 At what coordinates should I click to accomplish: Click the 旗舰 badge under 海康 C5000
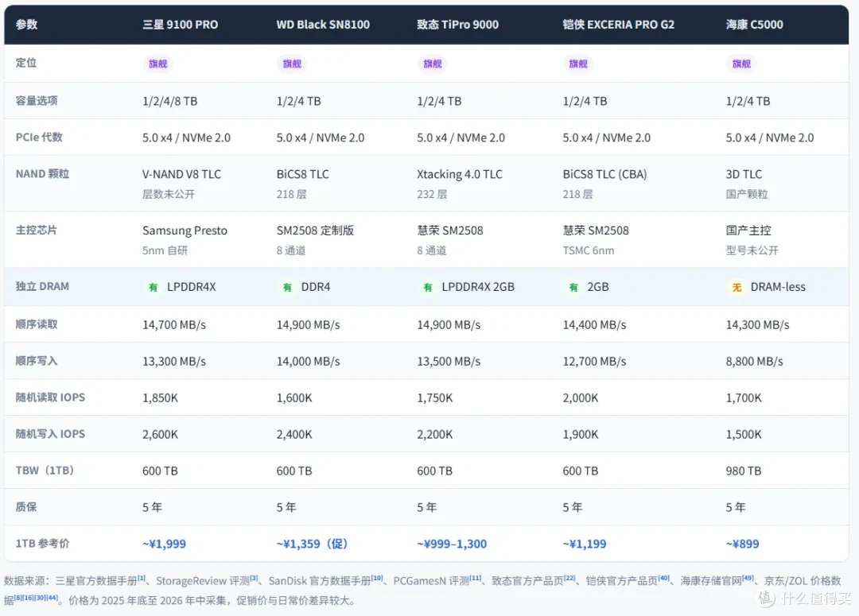click(x=741, y=64)
